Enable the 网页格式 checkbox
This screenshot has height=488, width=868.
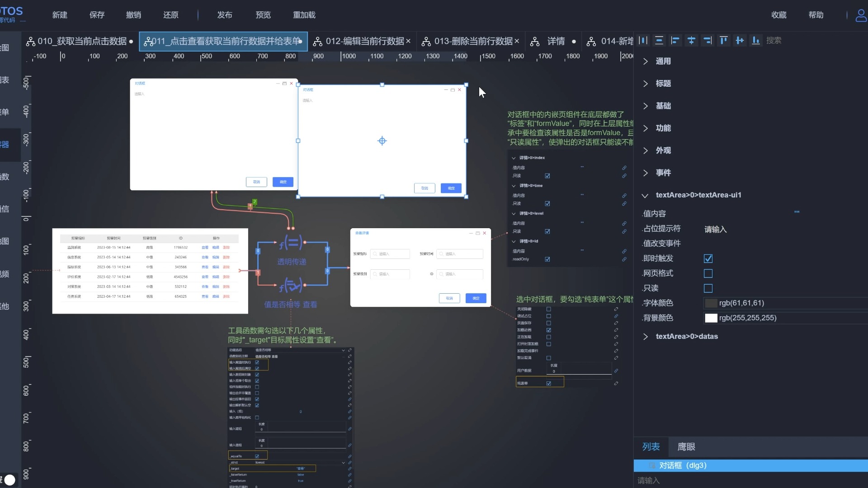708,273
